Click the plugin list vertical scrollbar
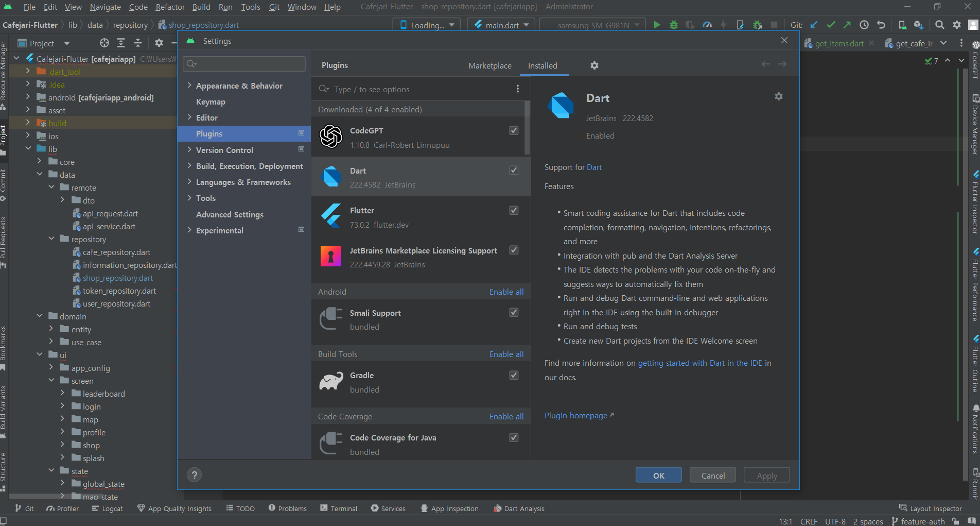 [x=527, y=129]
